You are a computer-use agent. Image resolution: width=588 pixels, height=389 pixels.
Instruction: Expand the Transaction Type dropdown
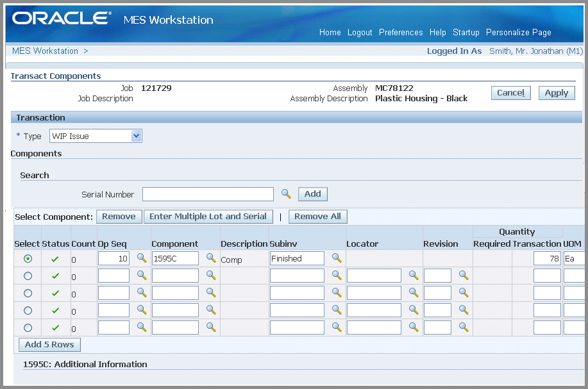[x=136, y=136]
